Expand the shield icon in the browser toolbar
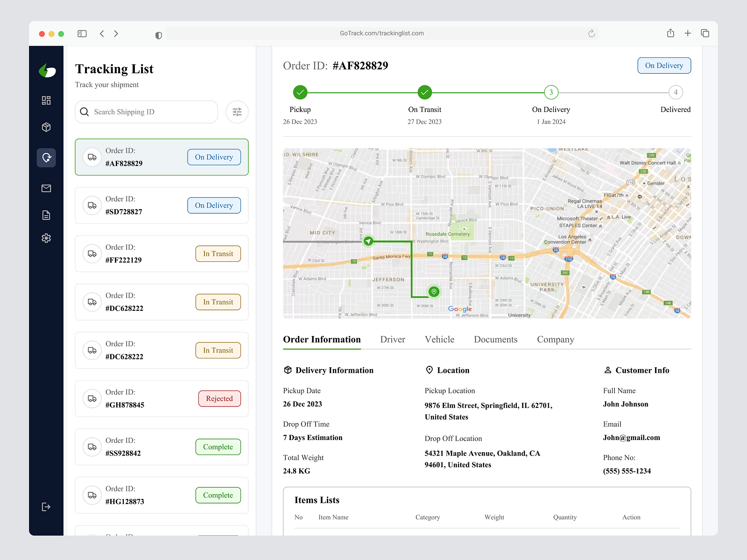Screen dimensions: 747x560 pyautogui.click(x=158, y=33)
